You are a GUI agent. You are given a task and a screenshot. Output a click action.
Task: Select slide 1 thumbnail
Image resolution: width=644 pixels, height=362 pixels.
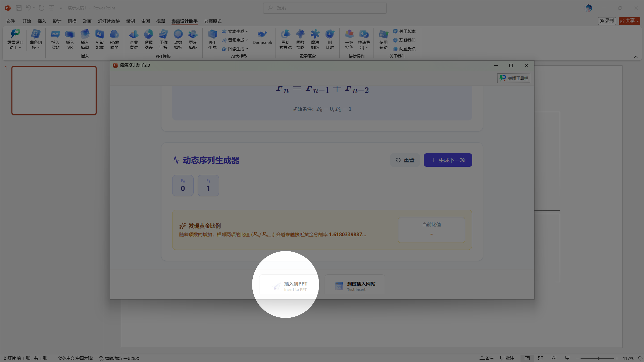pos(54,90)
